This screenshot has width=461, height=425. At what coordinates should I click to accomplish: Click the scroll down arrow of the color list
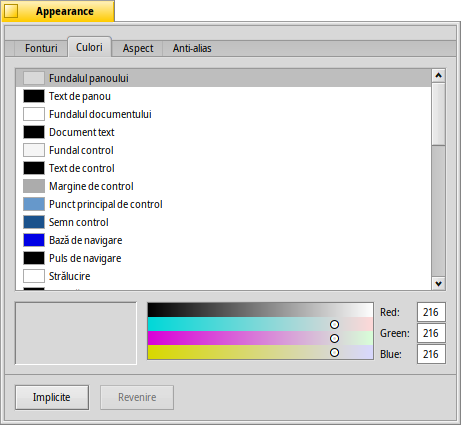click(438, 284)
